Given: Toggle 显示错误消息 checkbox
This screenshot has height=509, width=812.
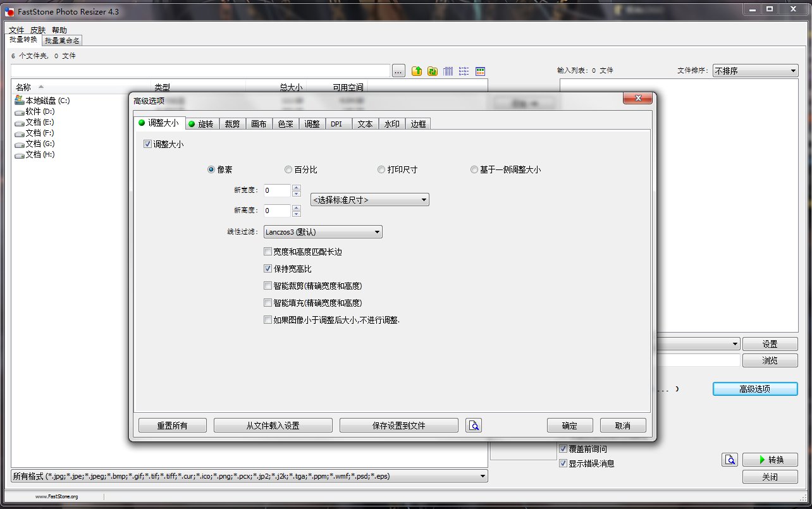Looking at the screenshot, I should tap(563, 463).
